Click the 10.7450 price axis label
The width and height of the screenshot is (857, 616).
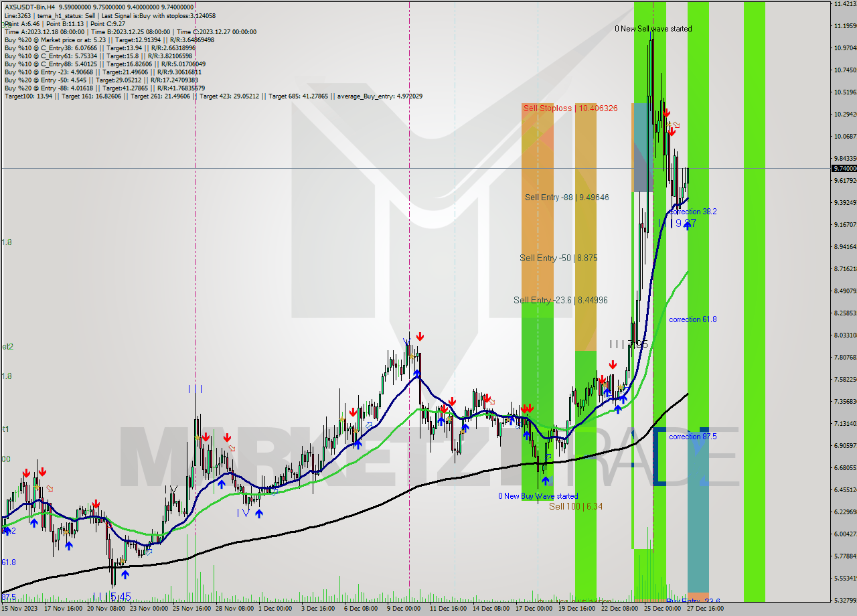(x=844, y=70)
